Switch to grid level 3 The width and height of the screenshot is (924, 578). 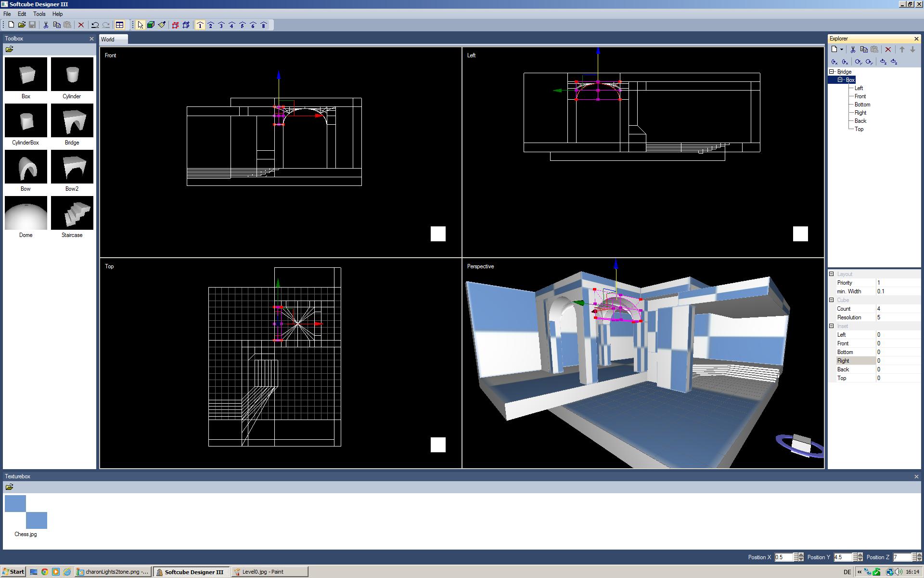click(x=221, y=25)
